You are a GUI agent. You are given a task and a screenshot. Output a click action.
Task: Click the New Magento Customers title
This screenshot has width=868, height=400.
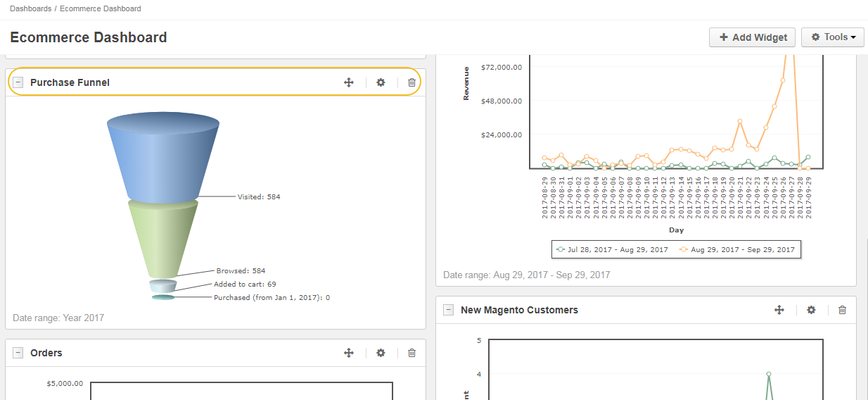pos(519,310)
